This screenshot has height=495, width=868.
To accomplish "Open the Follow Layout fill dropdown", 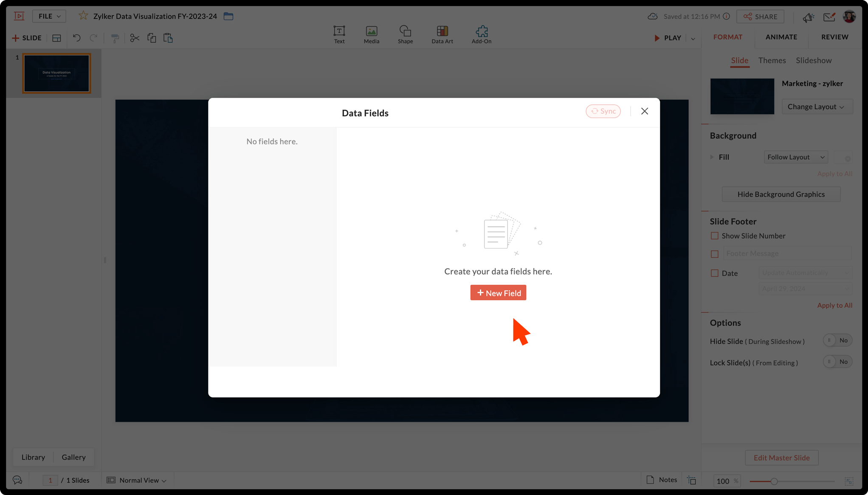I will 795,157.
